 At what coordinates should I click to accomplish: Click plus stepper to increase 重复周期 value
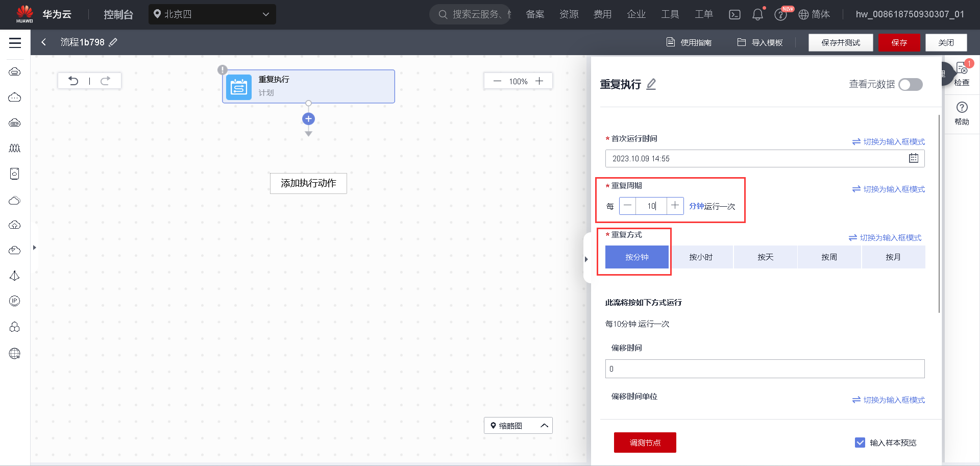(675, 206)
